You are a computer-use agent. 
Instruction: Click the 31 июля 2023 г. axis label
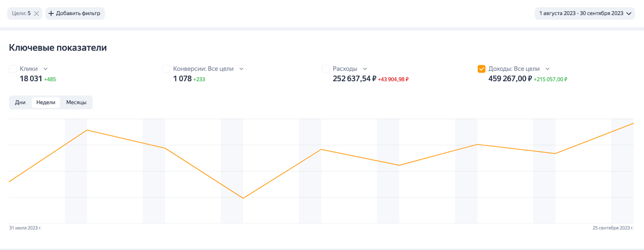coord(25,228)
